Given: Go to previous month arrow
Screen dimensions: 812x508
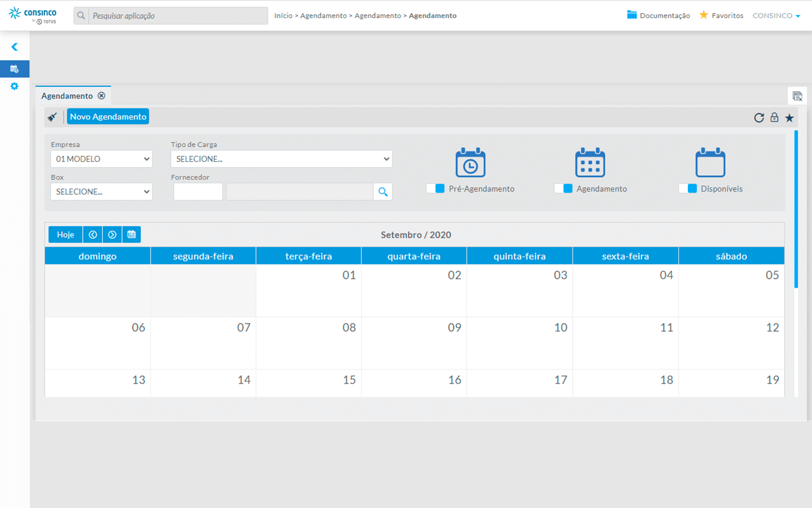Looking at the screenshot, I should tap(92, 235).
